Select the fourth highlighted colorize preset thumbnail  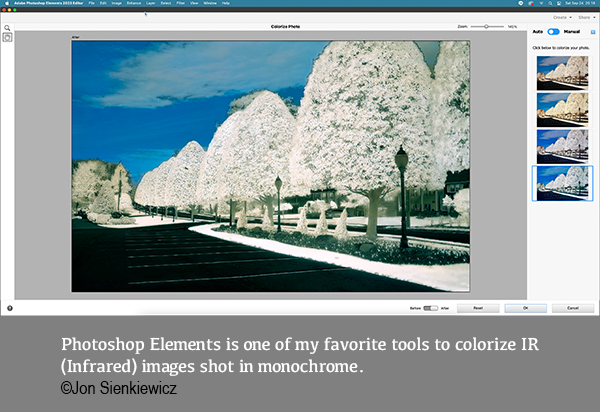(562, 183)
